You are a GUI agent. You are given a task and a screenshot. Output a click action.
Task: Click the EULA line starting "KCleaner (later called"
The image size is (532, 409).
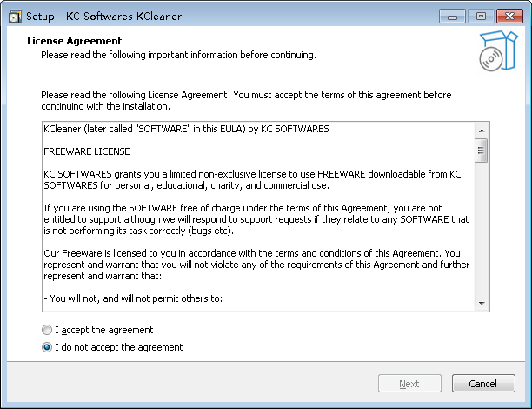tap(186, 129)
